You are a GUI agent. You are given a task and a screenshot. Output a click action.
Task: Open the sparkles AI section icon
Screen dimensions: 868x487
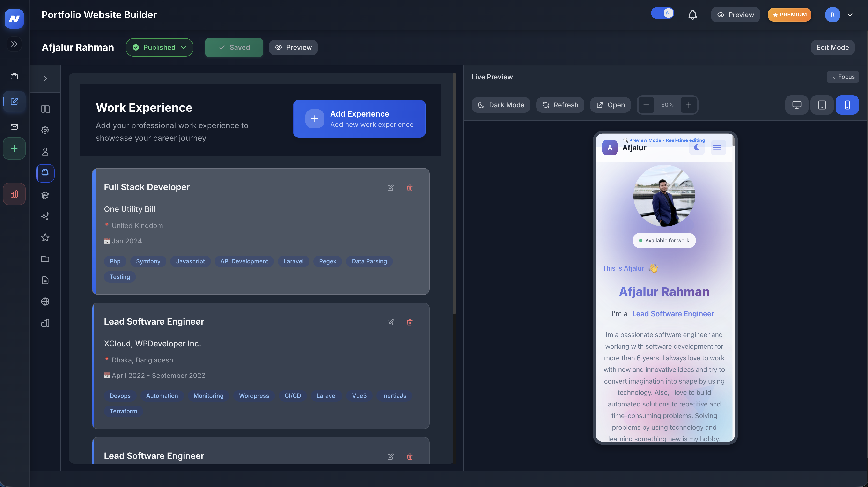click(x=45, y=216)
